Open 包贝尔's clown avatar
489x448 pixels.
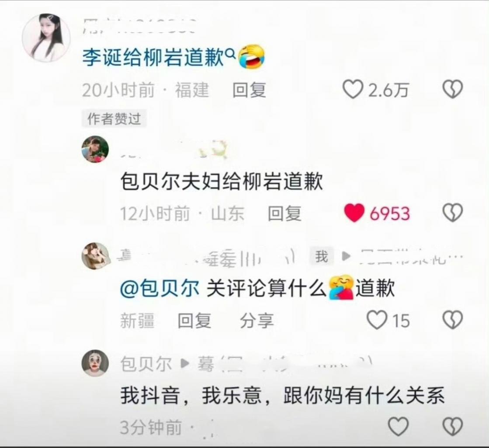(95, 363)
